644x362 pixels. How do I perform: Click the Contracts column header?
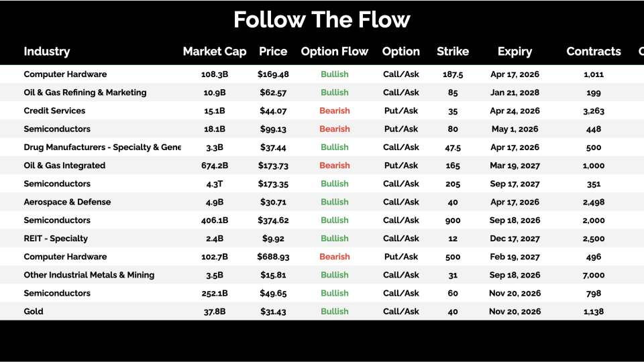(x=594, y=52)
